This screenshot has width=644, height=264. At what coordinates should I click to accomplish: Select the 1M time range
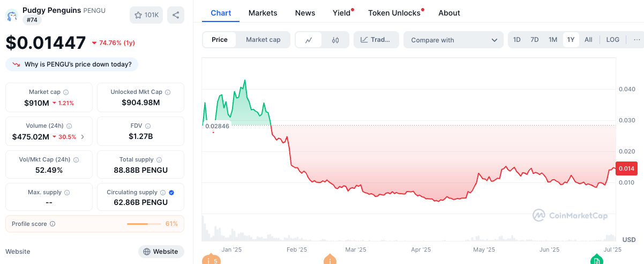tap(553, 40)
